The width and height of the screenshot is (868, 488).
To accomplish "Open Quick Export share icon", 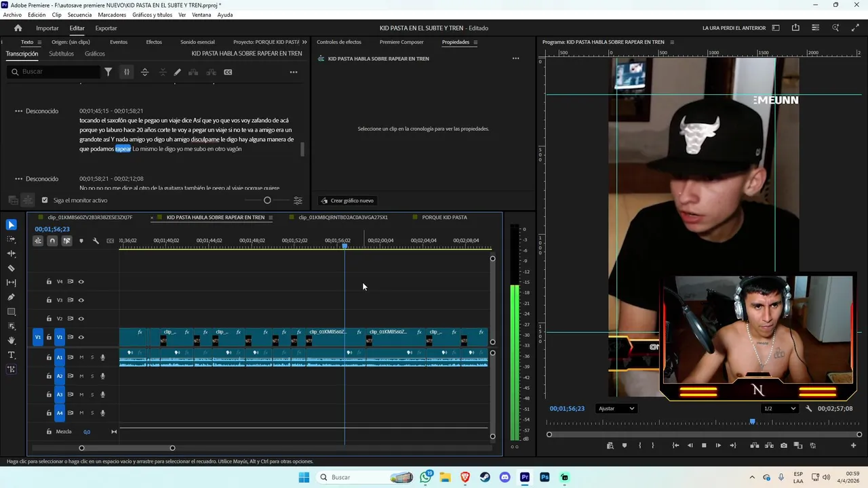I will click(795, 28).
